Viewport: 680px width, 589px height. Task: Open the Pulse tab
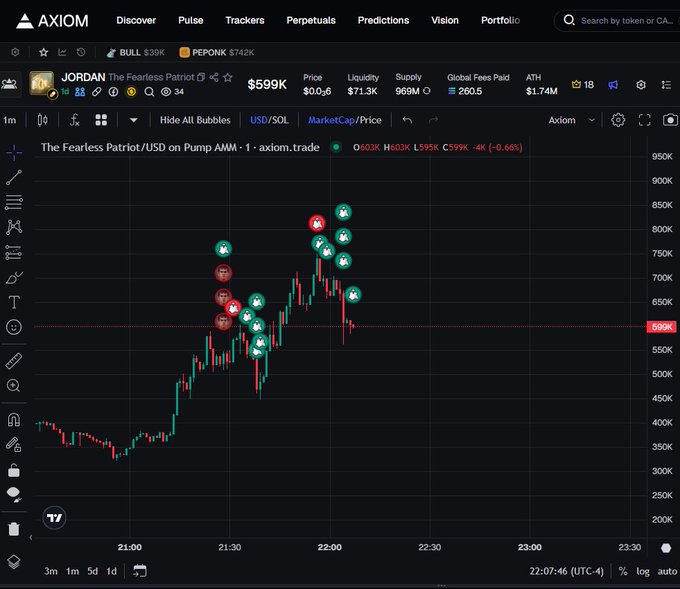click(x=190, y=20)
